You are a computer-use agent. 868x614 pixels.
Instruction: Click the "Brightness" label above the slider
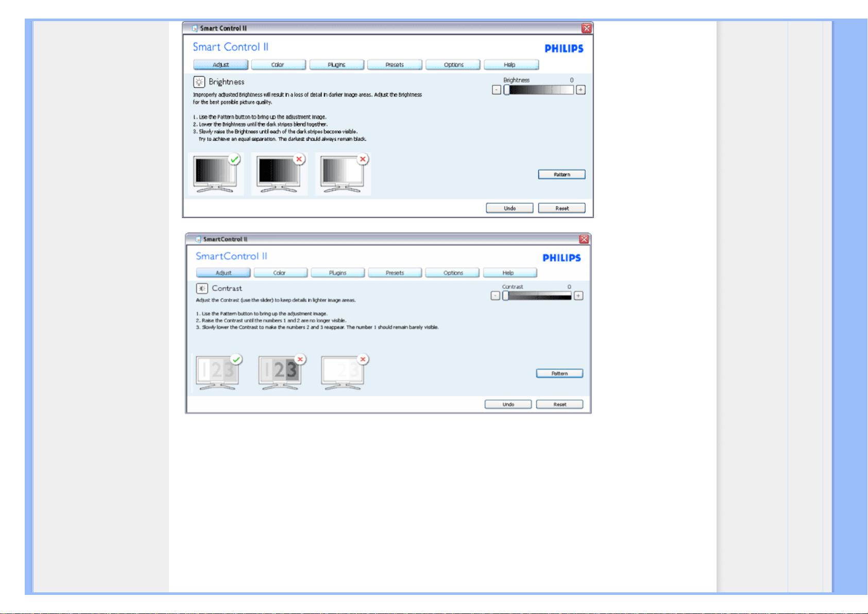tap(516, 80)
